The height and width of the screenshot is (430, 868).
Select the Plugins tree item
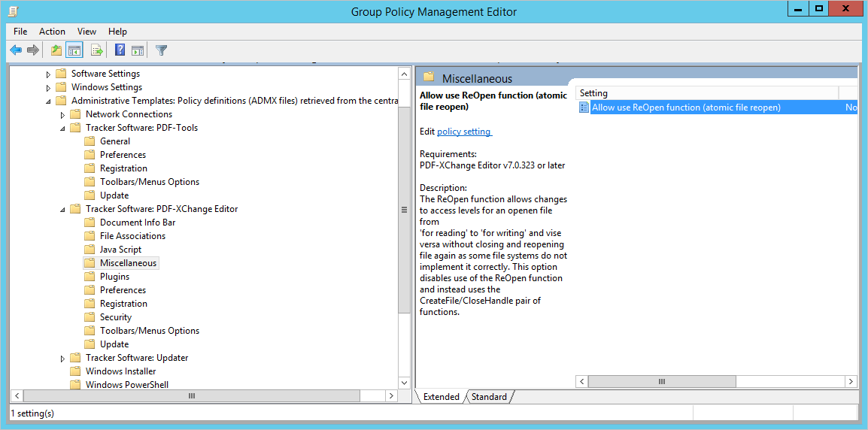tap(114, 277)
